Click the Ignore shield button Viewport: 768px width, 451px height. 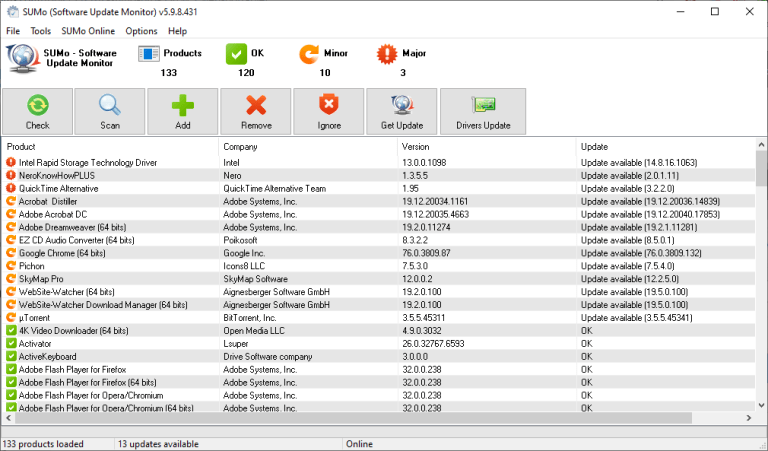[329, 112]
